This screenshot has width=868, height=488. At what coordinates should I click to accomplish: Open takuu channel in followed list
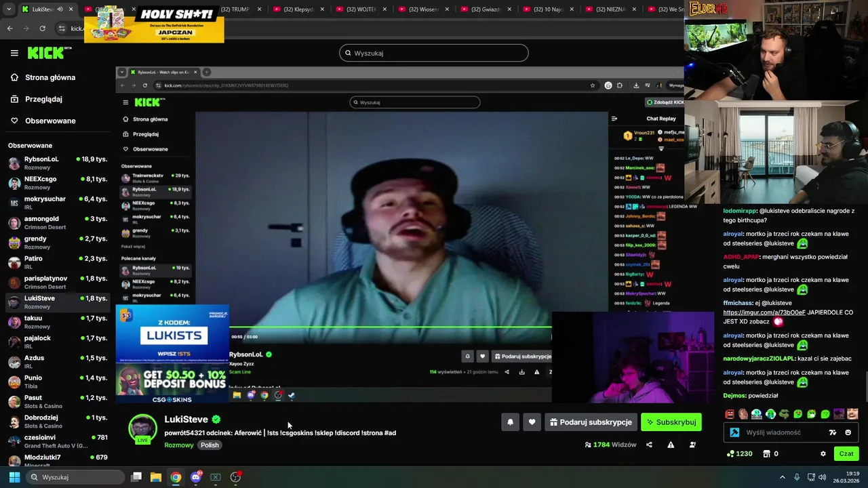pyautogui.click(x=57, y=322)
